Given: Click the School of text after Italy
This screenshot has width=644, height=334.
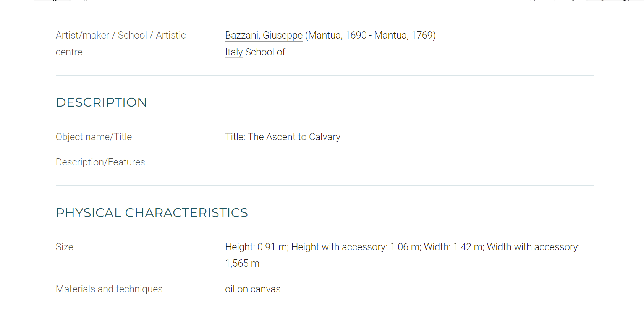Looking at the screenshot, I should 265,52.
